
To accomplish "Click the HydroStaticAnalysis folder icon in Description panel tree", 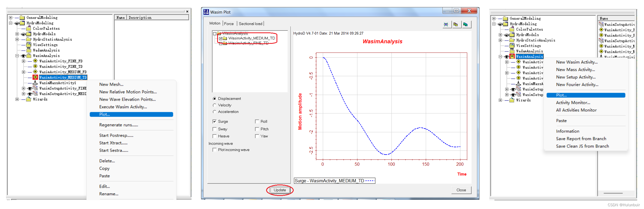I will tap(29, 39).
